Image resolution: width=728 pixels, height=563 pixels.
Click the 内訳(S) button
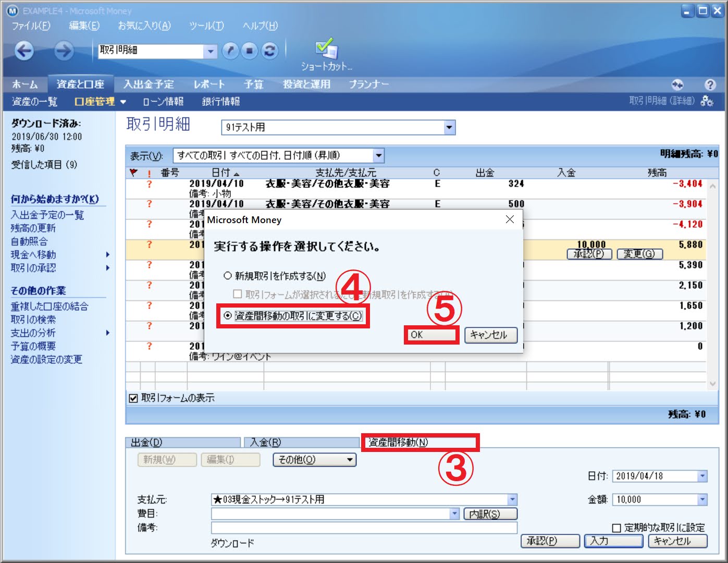tap(490, 514)
